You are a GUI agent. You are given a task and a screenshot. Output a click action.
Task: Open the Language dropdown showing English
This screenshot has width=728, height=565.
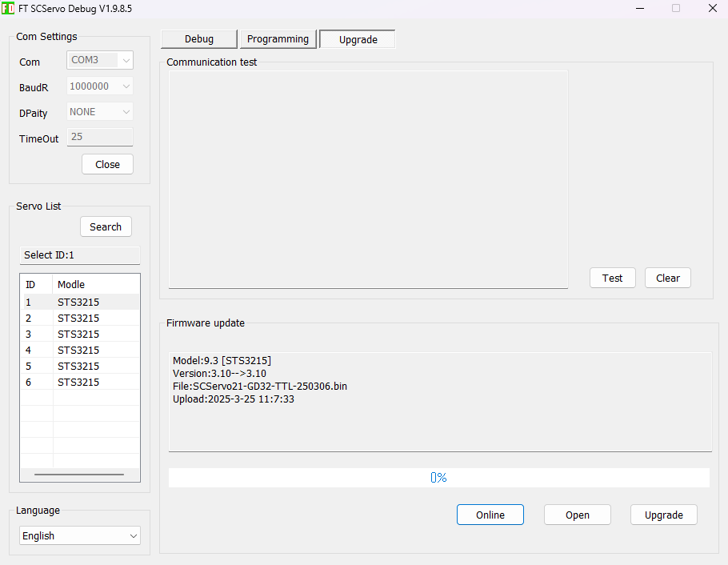point(80,535)
